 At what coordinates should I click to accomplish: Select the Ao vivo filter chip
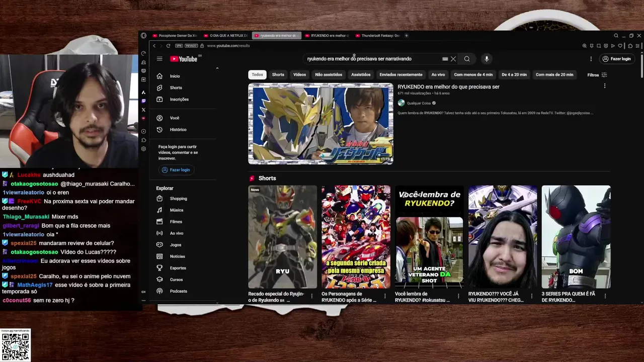pyautogui.click(x=438, y=75)
